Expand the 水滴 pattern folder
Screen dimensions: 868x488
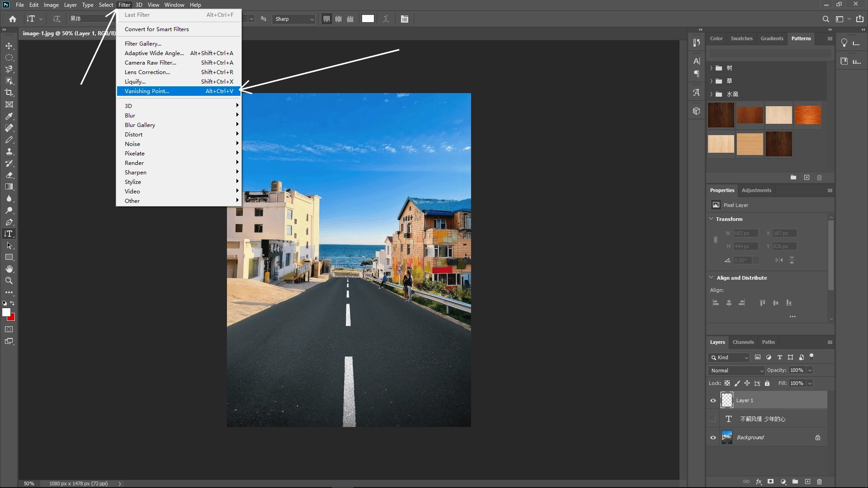711,94
